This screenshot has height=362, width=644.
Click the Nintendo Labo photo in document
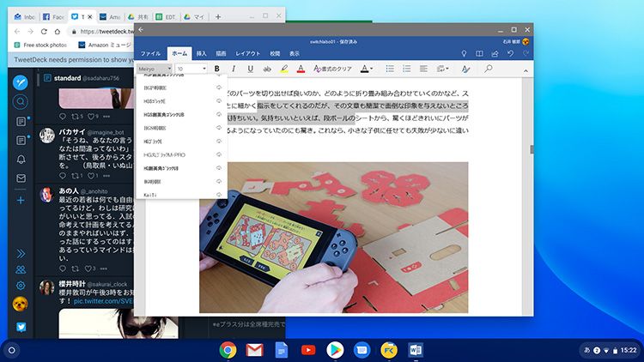click(333, 238)
